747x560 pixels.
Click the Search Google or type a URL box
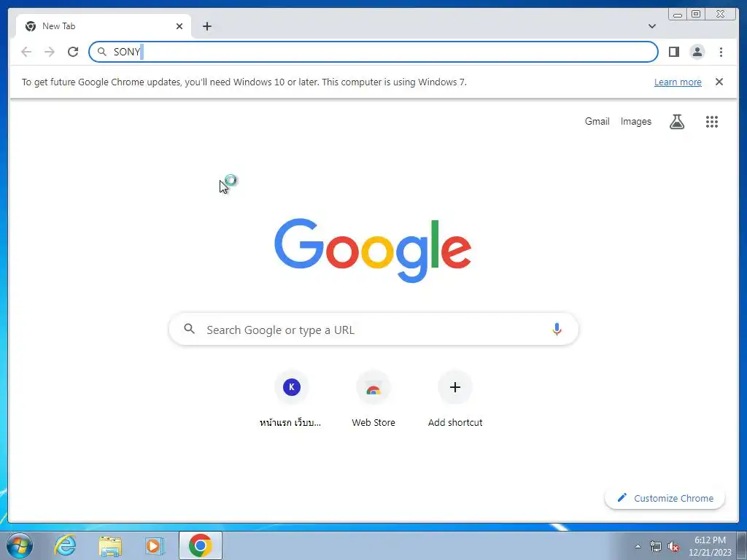pos(373,330)
